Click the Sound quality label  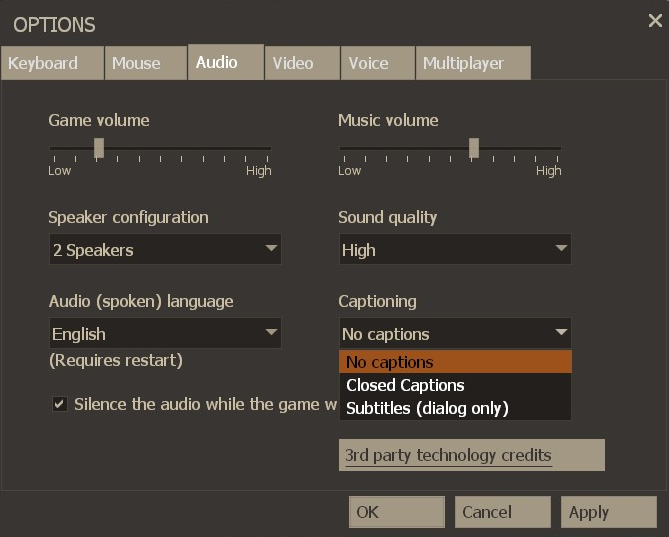[387, 218]
